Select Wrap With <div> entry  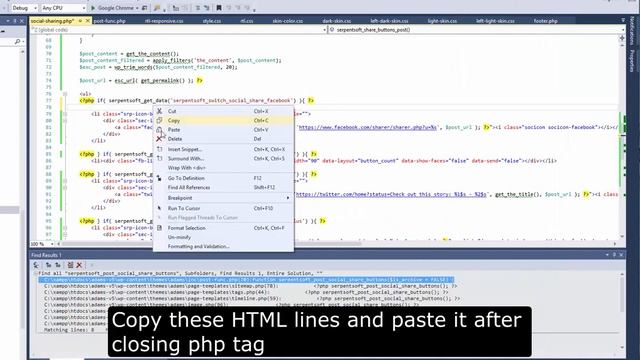223,168
